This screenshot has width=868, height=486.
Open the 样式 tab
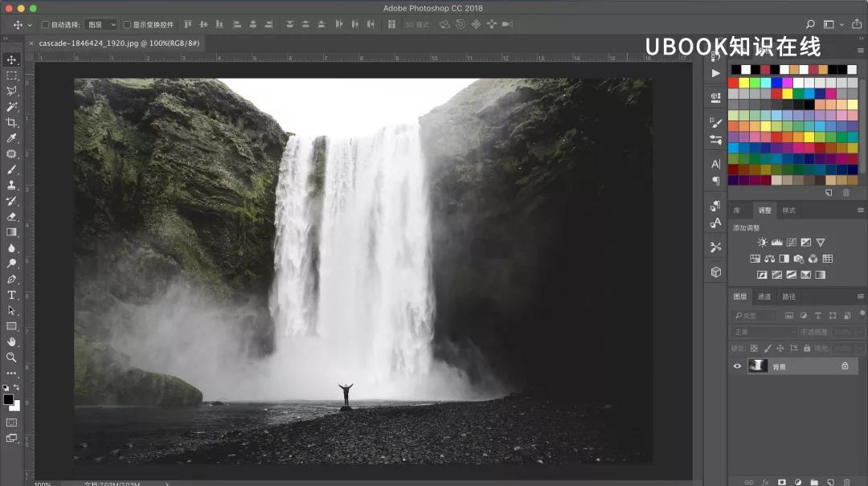click(789, 210)
